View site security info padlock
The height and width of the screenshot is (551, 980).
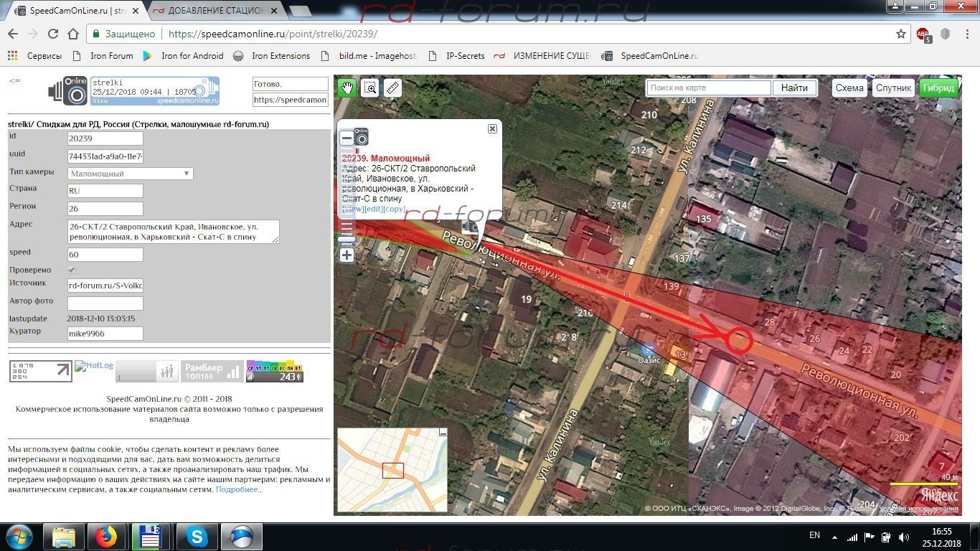95,34
